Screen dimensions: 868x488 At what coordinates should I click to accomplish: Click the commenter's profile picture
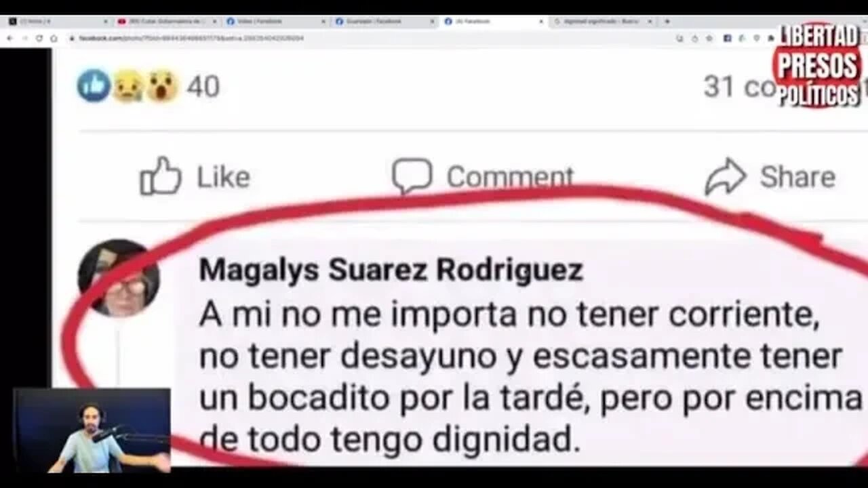pyautogui.click(x=118, y=278)
